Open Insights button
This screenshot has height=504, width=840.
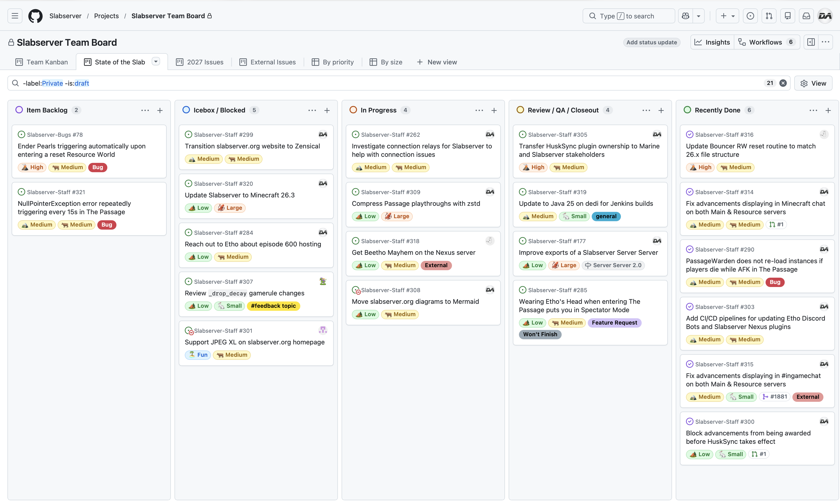coord(712,42)
